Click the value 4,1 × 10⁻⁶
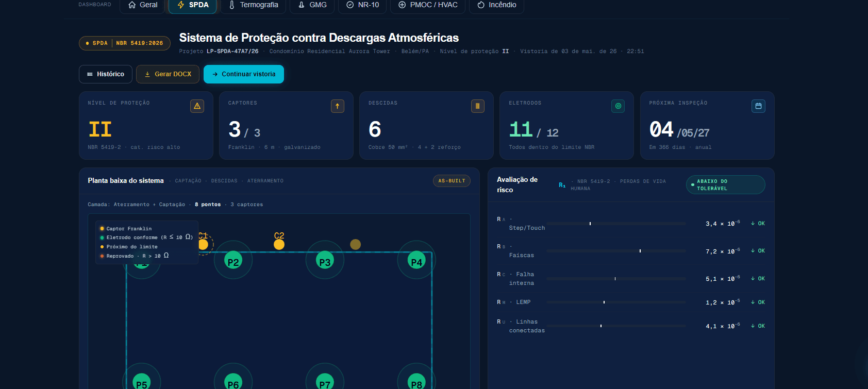The image size is (868, 389). click(x=723, y=326)
